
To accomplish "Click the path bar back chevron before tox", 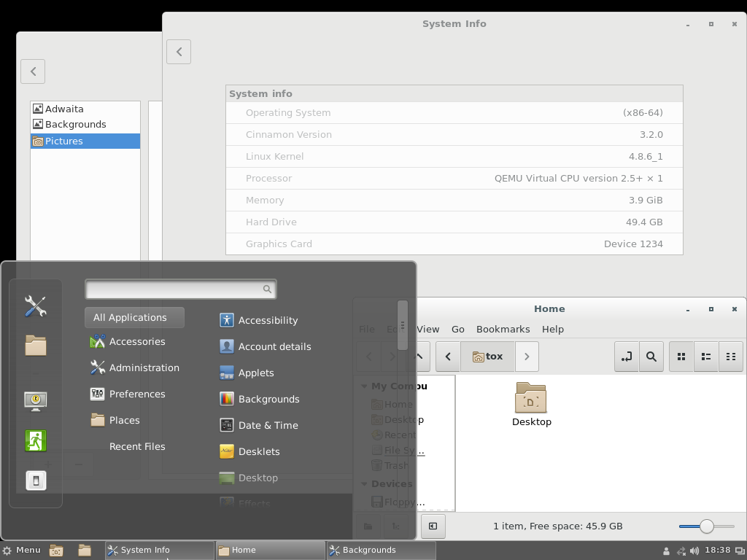I will pyautogui.click(x=448, y=357).
